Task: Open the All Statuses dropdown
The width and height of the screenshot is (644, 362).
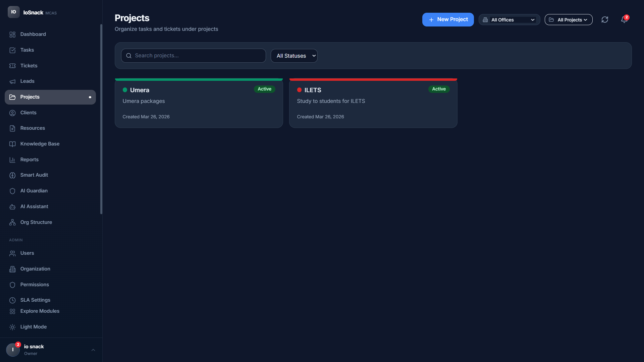Action: pyautogui.click(x=294, y=56)
